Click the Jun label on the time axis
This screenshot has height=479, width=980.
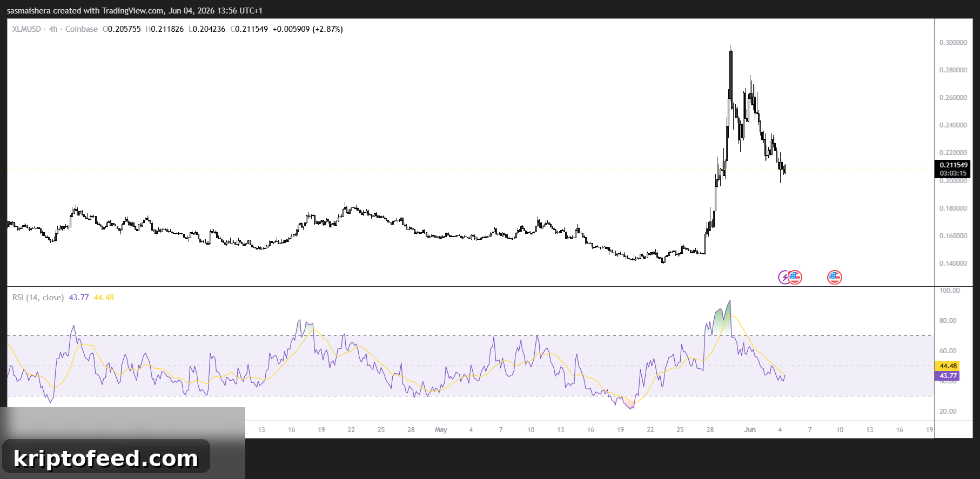[x=750, y=430]
